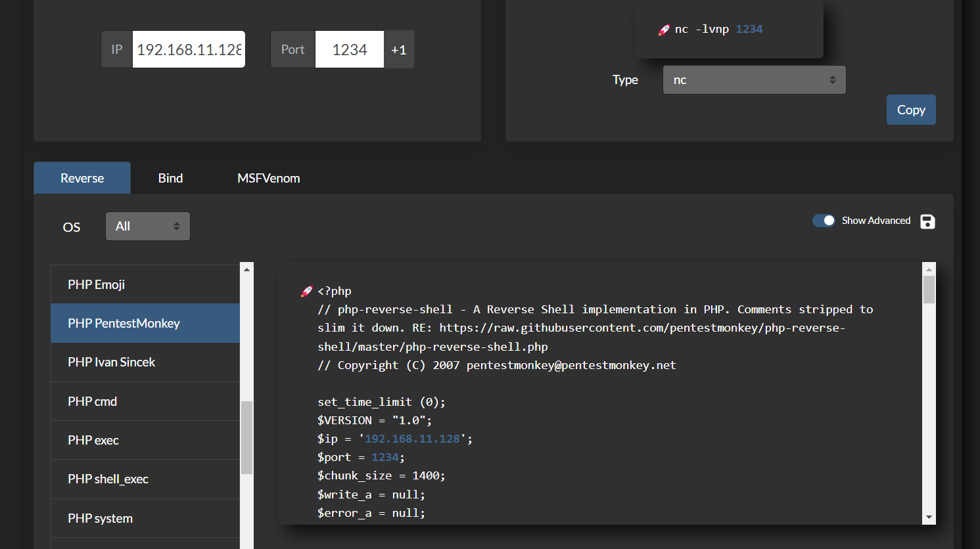
Task: Click the nc -lvnp listener command text
Action: 718,30
